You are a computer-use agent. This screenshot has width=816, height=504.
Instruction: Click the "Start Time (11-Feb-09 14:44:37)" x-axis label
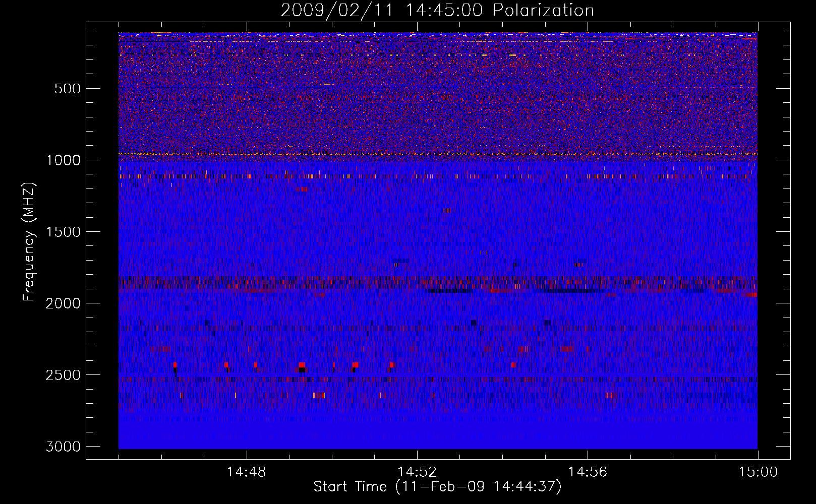click(x=437, y=487)
